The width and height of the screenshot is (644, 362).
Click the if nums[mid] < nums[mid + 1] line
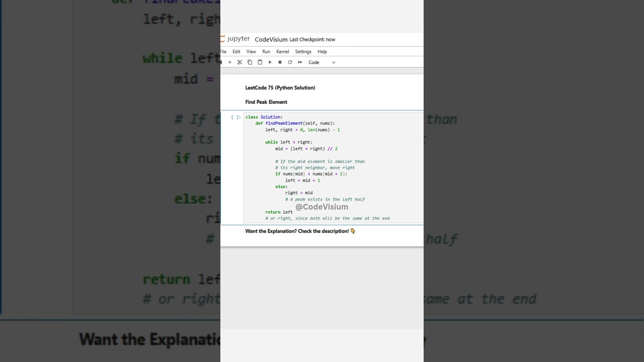point(311,174)
